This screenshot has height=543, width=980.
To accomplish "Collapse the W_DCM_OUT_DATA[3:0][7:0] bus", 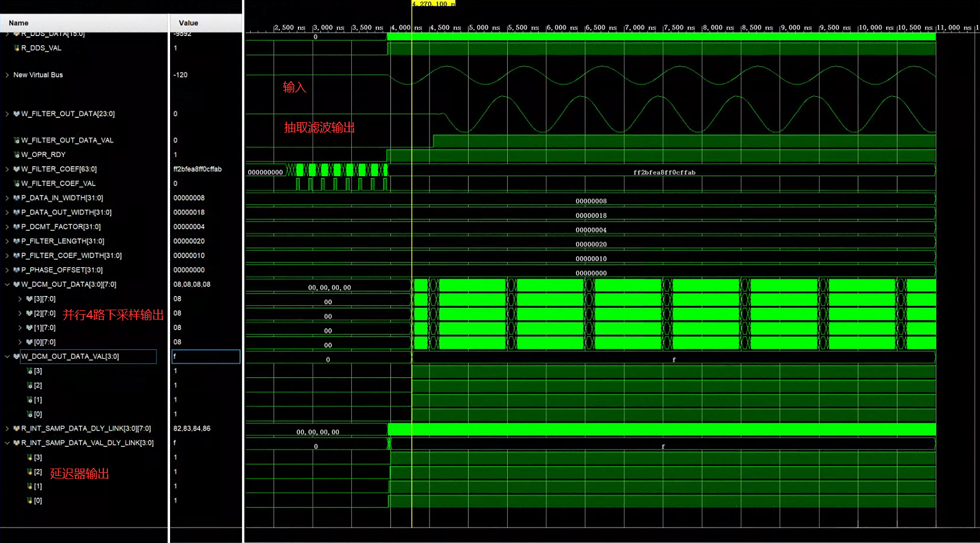I will pyautogui.click(x=7, y=285).
